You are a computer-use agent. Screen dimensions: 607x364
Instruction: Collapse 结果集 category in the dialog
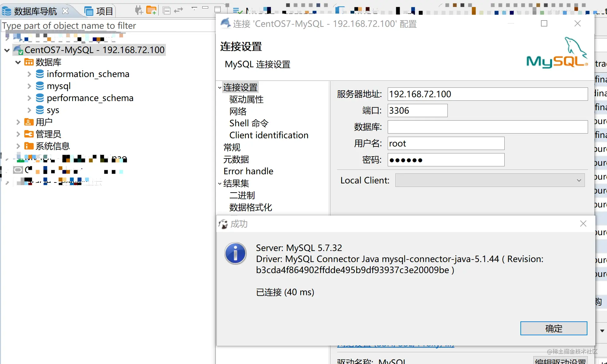(x=220, y=183)
